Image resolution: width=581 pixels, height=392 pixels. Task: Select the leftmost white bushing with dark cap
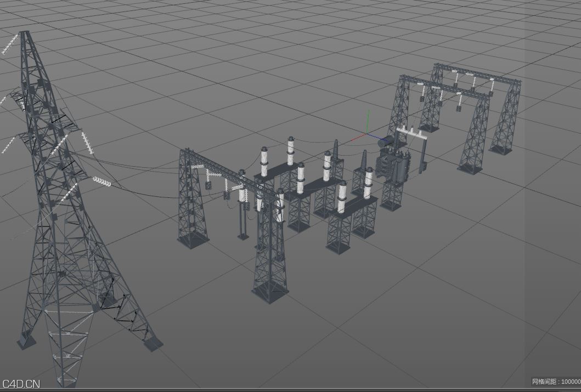click(264, 161)
